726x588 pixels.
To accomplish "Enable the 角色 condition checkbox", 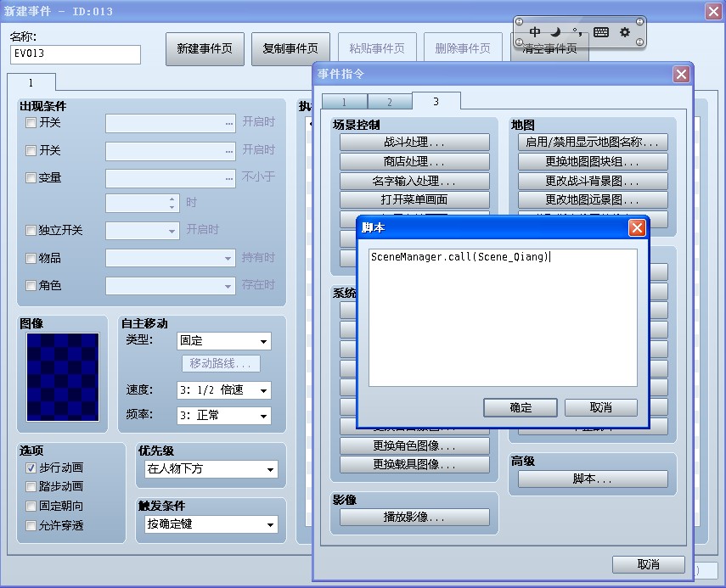I will (31, 285).
